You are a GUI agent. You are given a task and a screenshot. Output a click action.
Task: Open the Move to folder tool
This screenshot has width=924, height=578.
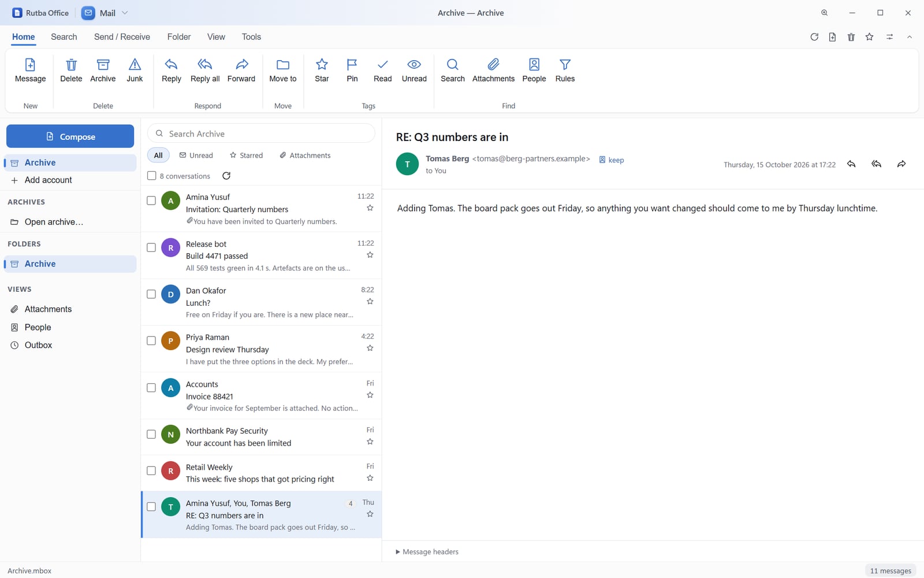pyautogui.click(x=283, y=71)
